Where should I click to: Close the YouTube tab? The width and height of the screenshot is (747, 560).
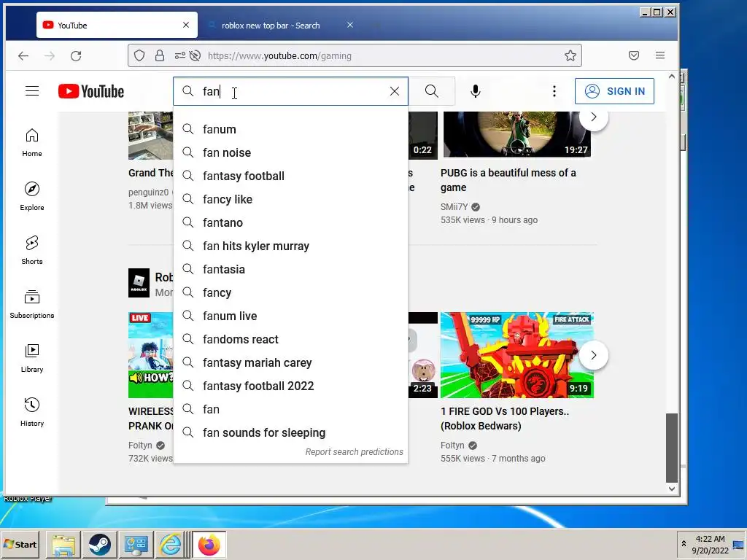pyautogui.click(x=186, y=25)
